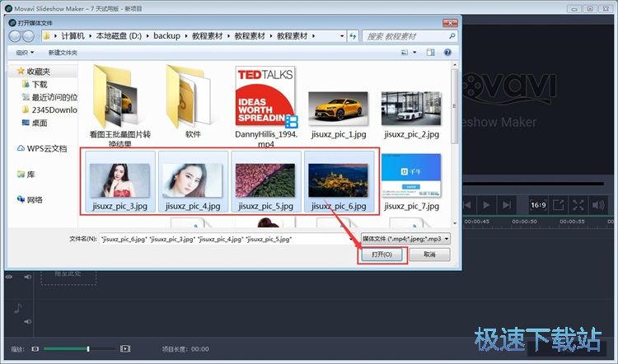
Task: Click the 取消 button
Action: [x=429, y=254]
